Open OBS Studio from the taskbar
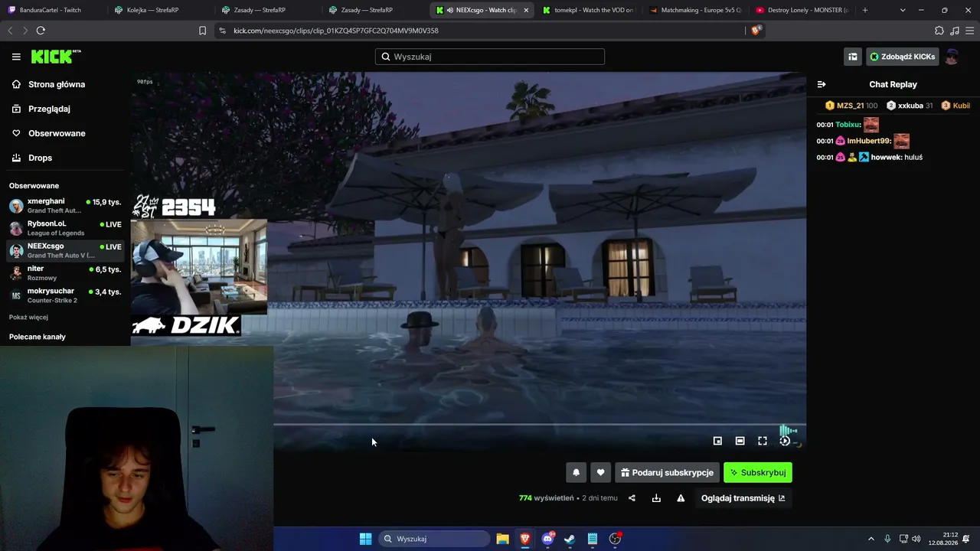The height and width of the screenshot is (551, 980). tap(615, 539)
